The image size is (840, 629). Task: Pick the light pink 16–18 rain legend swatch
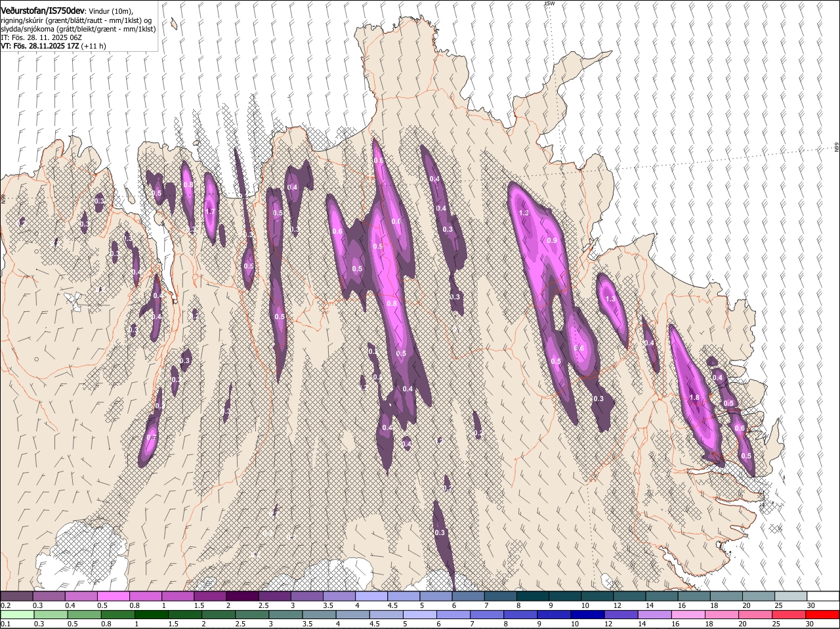pyautogui.click(x=688, y=615)
